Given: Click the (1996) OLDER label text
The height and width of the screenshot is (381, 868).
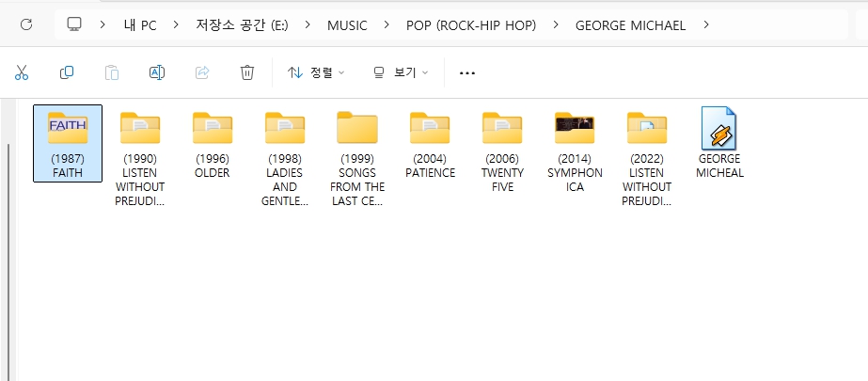Looking at the screenshot, I should tap(212, 166).
